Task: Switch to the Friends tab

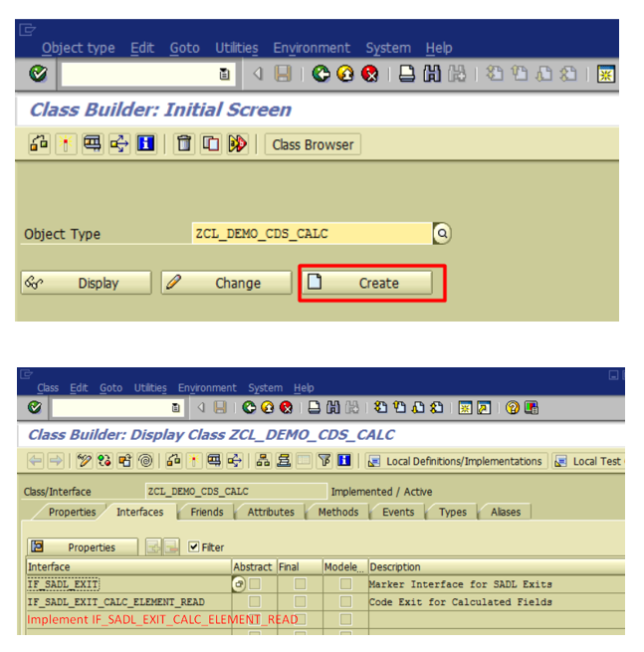Action: pos(207,512)
